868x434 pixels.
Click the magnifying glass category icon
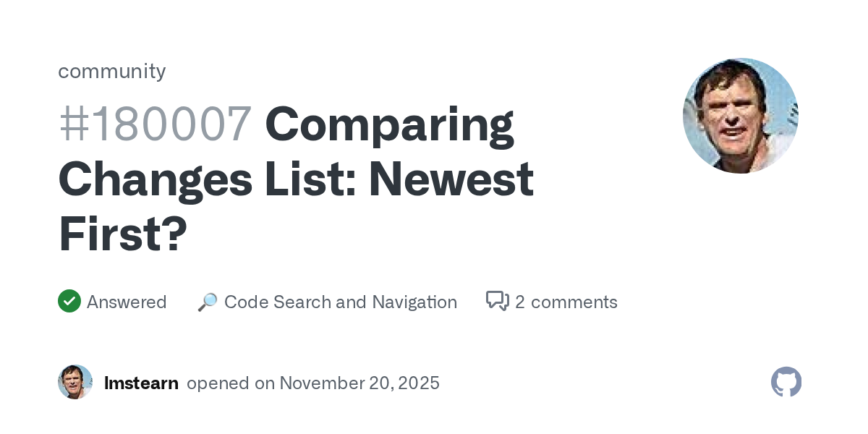[x=207, y=302]
